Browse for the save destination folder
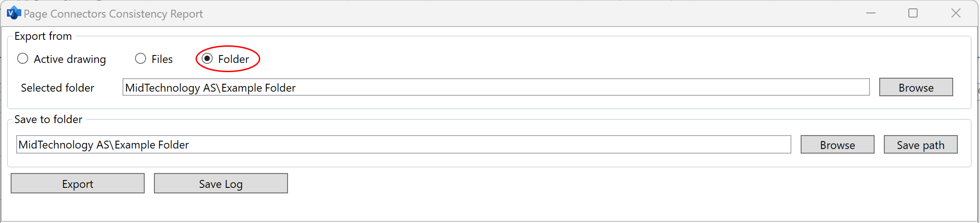 coord(837,144)
